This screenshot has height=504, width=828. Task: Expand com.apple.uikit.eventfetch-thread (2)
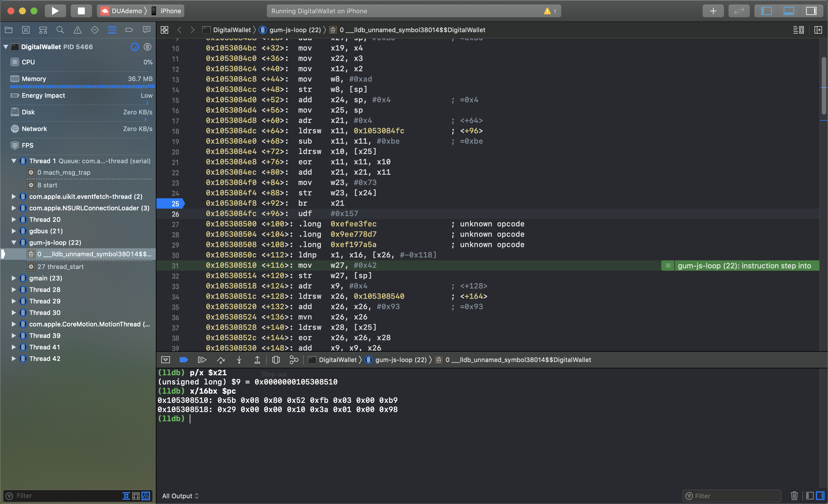14,197
